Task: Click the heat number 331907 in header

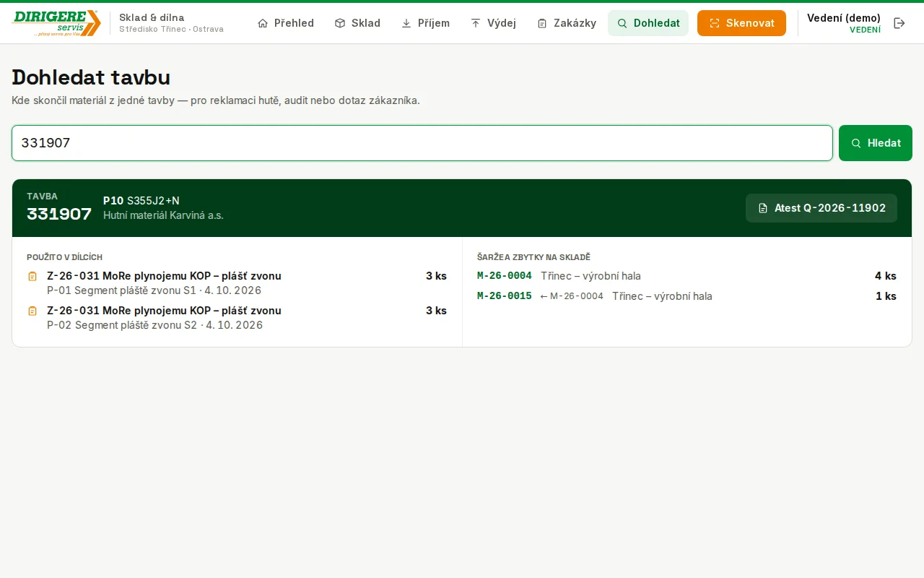Action: pyautogui.click(x=59, y=214)
